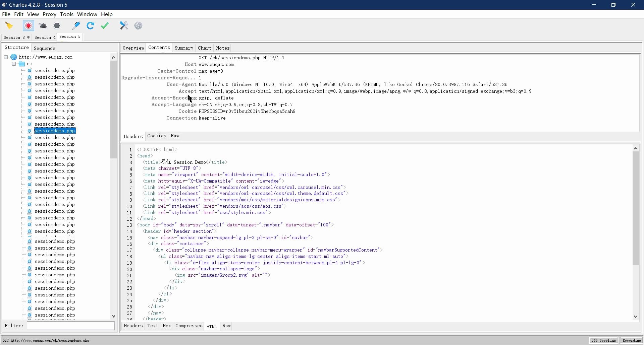Collapse the ck folder node
This screenshot has width=644, height=345.
(14, 64)
